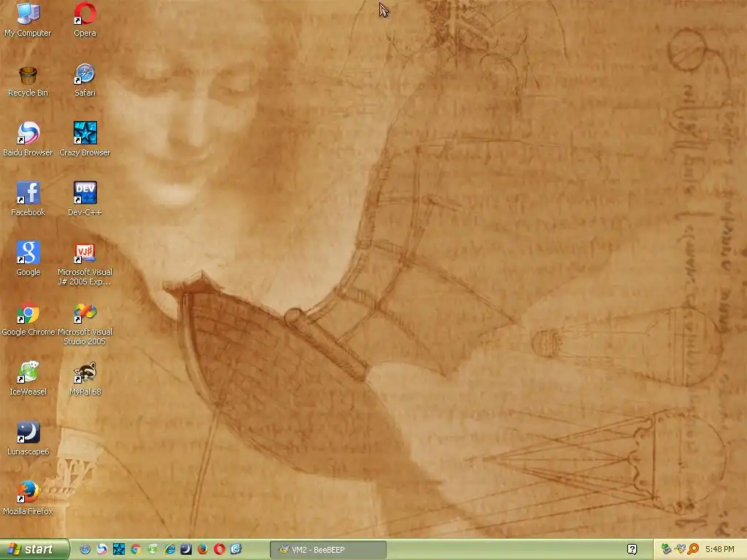This screenshot has height=560, width=747.
Task: Click the 5:48 PM system clock
Action: coord(719,550)
